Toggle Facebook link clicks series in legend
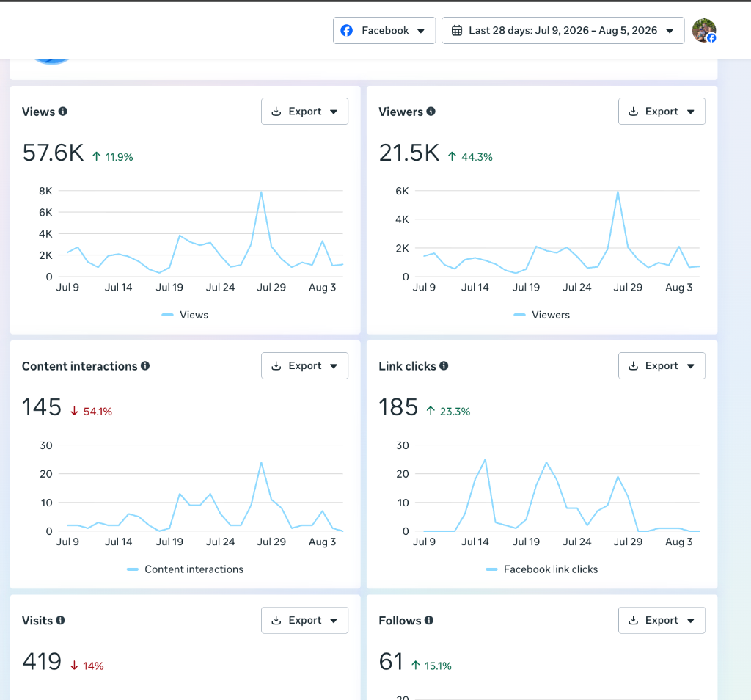Image resolution: width=751 pixels, height=700 pixels. click(x=542, y=569)
